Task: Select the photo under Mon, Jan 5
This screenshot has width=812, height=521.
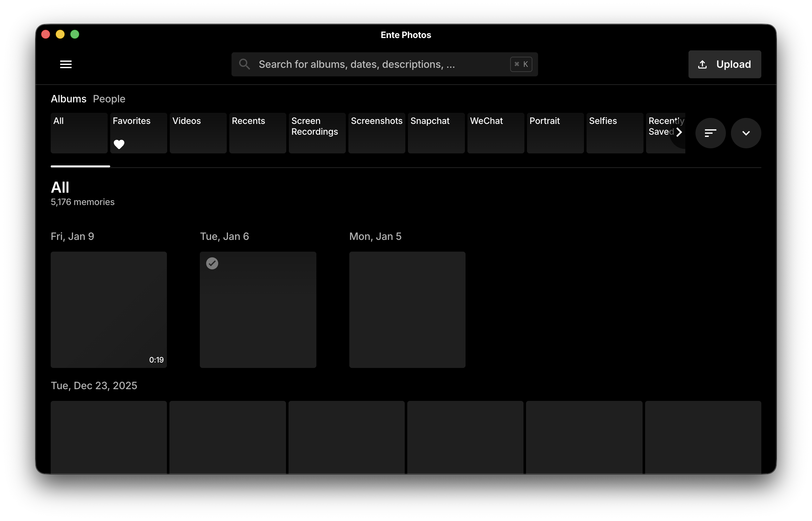Action: click(407, 309)
